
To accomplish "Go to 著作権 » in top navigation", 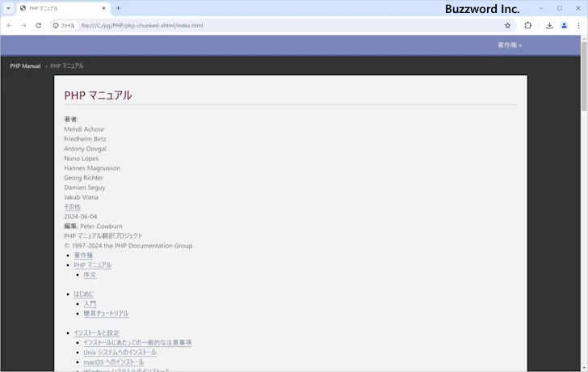I will (x=509, y=45).
